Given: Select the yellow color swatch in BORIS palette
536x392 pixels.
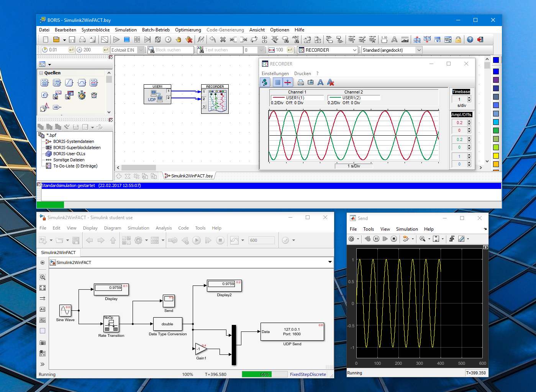Looking at the screenshot, I should [x=496, y=156].
